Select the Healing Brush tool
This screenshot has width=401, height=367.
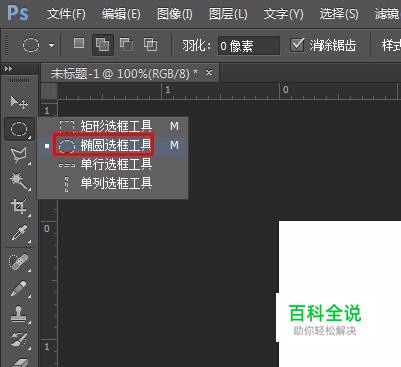point(19,262)
